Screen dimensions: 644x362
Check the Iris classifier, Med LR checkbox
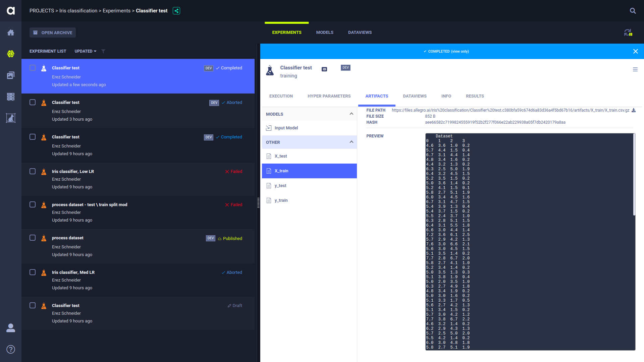coord(33,272)
